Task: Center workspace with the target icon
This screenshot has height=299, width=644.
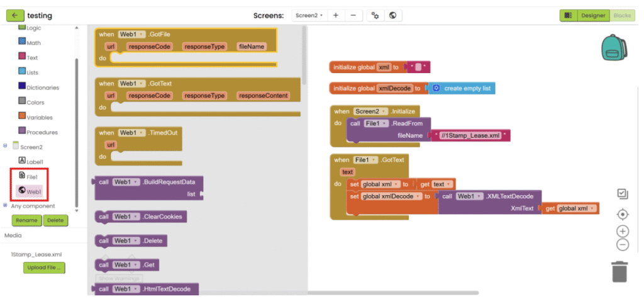Action: tap(623, 214)
